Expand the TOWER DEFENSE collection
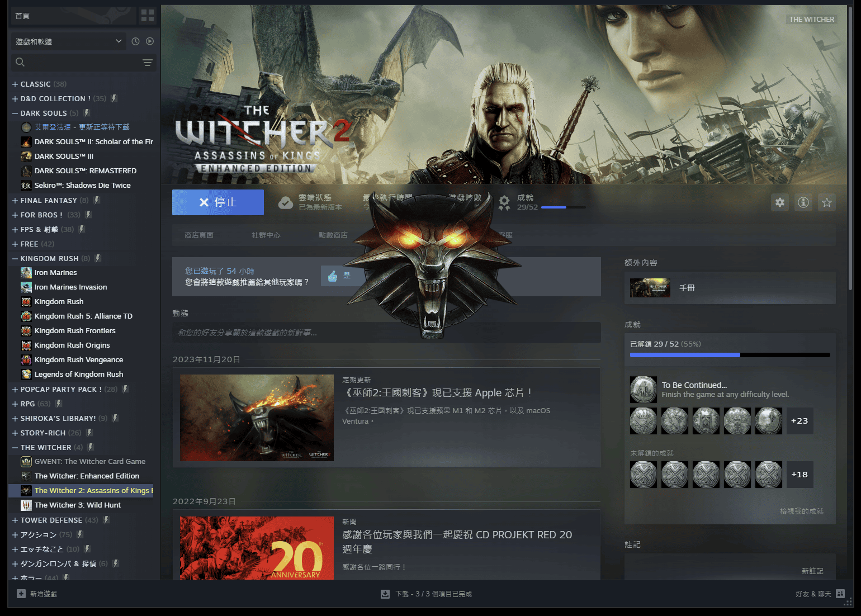The image size is (861, 616). [15, 520]
